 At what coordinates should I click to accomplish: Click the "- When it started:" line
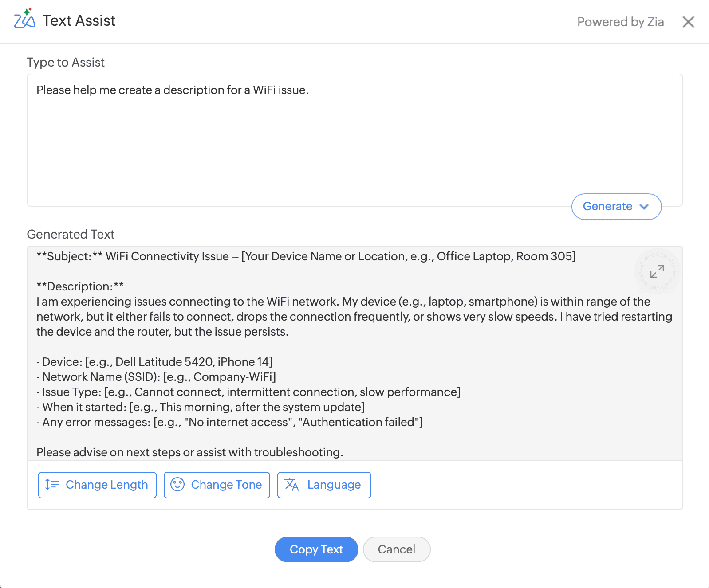pos(201,407)
